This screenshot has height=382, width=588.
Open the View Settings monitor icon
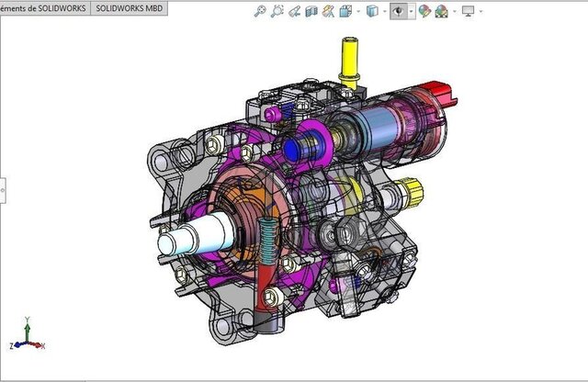pyautogui.click(x=469, y=11)
